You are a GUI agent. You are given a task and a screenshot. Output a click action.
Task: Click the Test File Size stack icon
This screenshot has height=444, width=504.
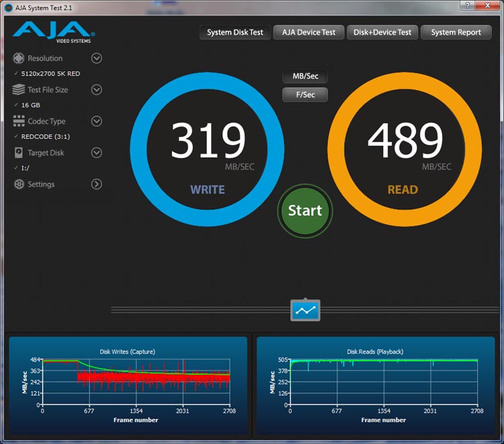pyautogui.click(x=19, y=89)
